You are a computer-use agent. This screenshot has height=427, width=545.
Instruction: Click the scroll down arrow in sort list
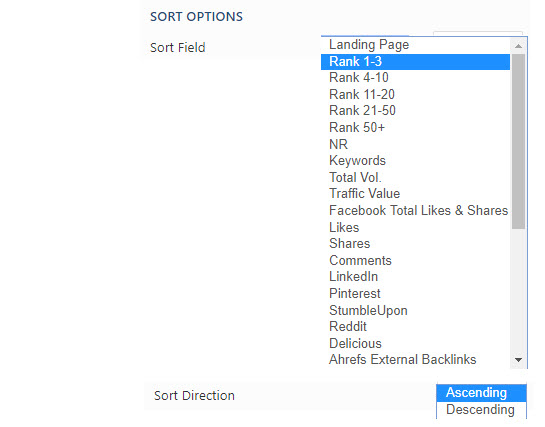518,360
